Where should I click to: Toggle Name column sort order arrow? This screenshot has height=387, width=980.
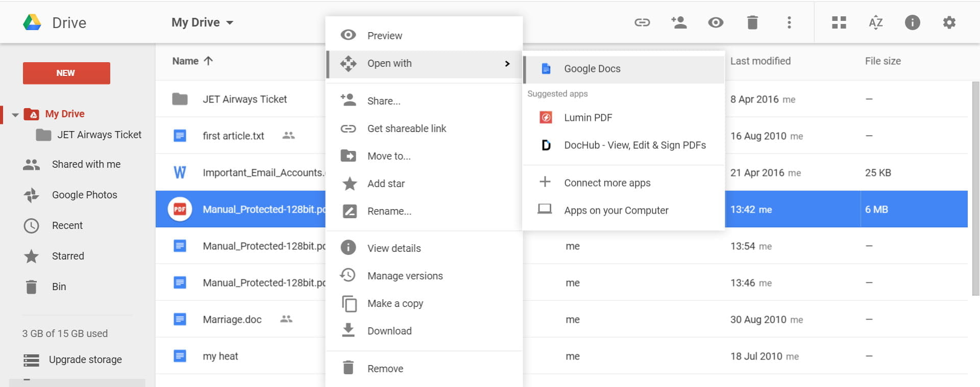click(x=208, y=61)
